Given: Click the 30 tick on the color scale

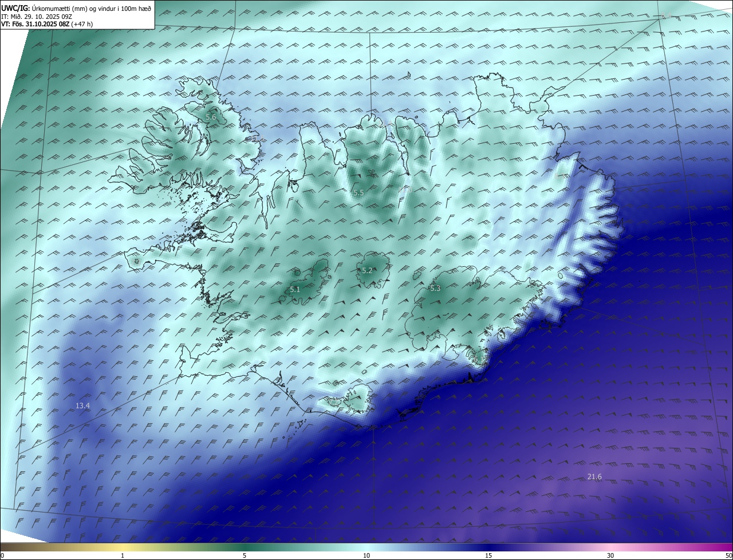Looking at the screenshot, I should click(610, 556).
